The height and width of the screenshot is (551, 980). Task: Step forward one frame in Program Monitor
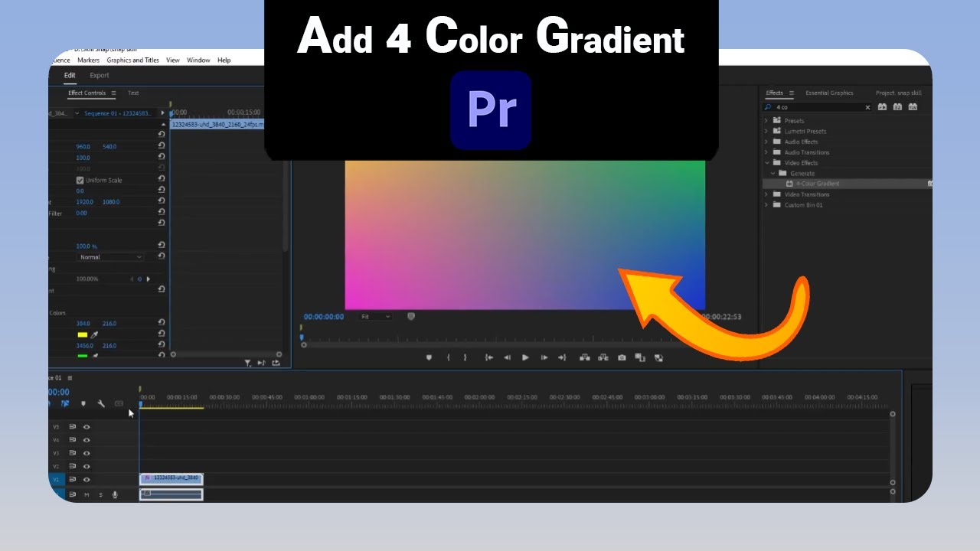pyautogui.click(x=544, y=357)
